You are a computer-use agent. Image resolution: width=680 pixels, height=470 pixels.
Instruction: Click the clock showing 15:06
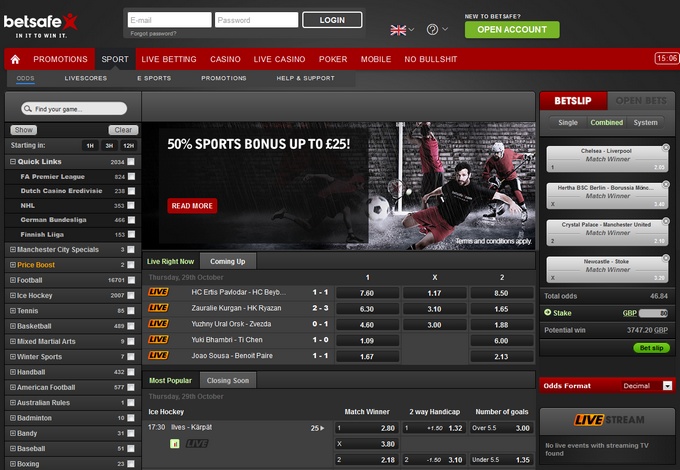click(x=667, y=59)
